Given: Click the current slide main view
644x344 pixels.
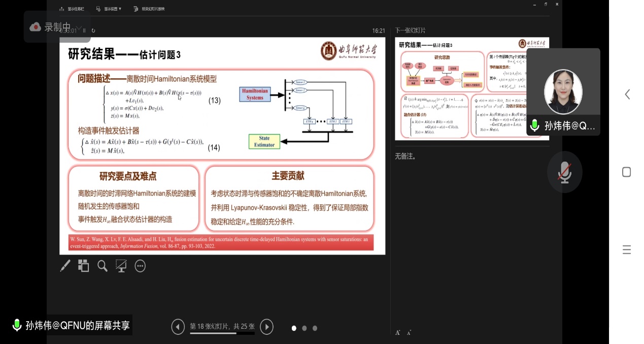Looking at the screenshot, I should pos(222,146).
